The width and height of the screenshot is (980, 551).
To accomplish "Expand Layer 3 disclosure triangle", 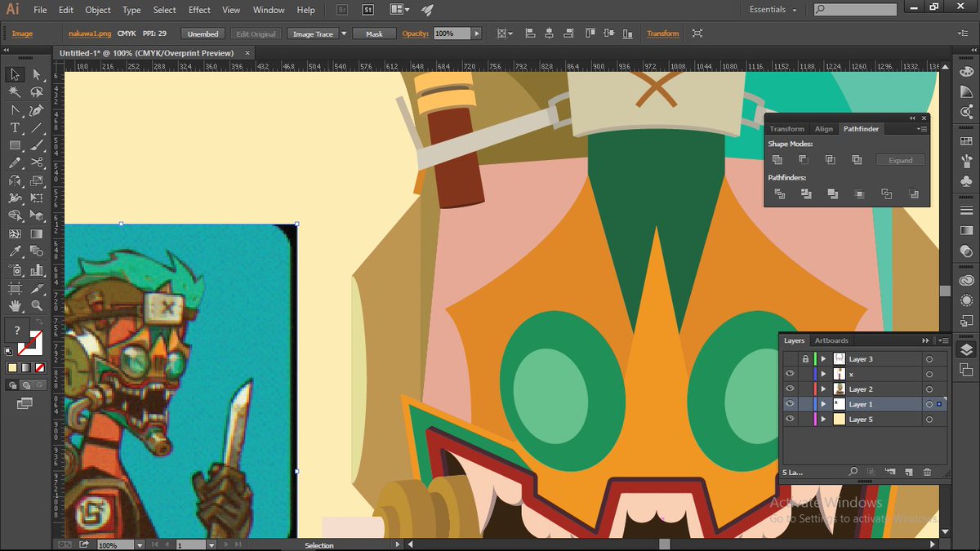I will pos(824,359).
